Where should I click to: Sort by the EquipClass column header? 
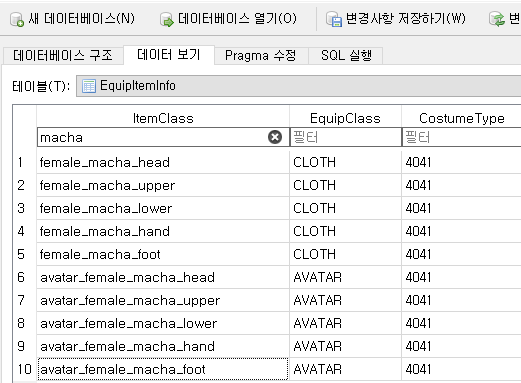tap(345, 118)
